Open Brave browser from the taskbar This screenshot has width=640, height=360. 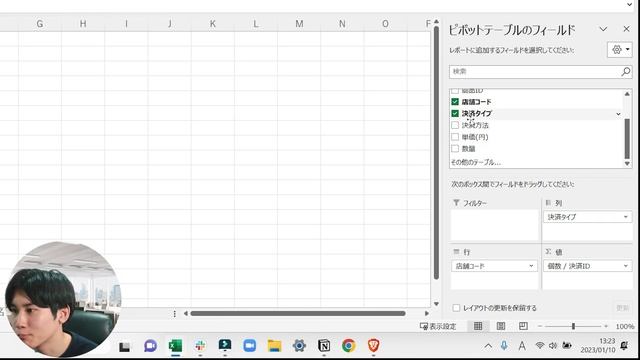373,346
